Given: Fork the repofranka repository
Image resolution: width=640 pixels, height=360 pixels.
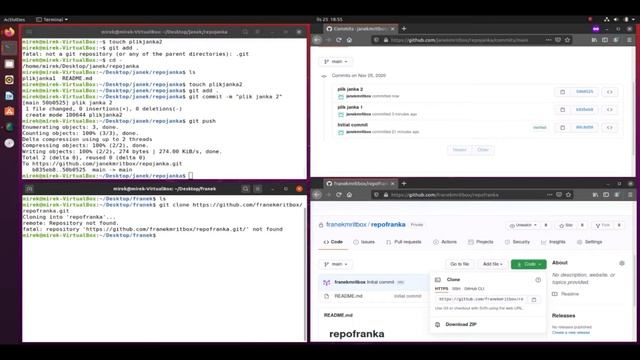Looking at the screenshot, I should pos(603,225).
